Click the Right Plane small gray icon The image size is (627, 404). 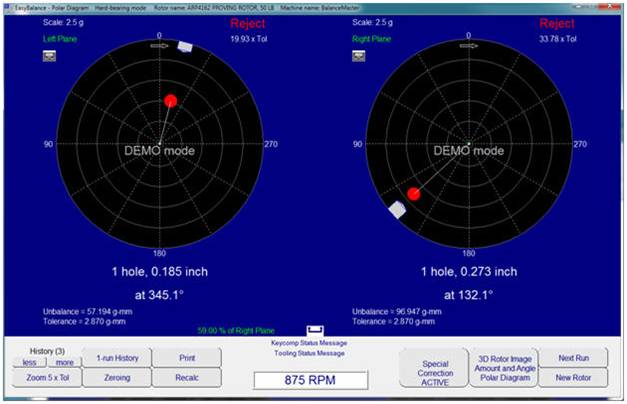pyautogui.click(x=360, y=55)
